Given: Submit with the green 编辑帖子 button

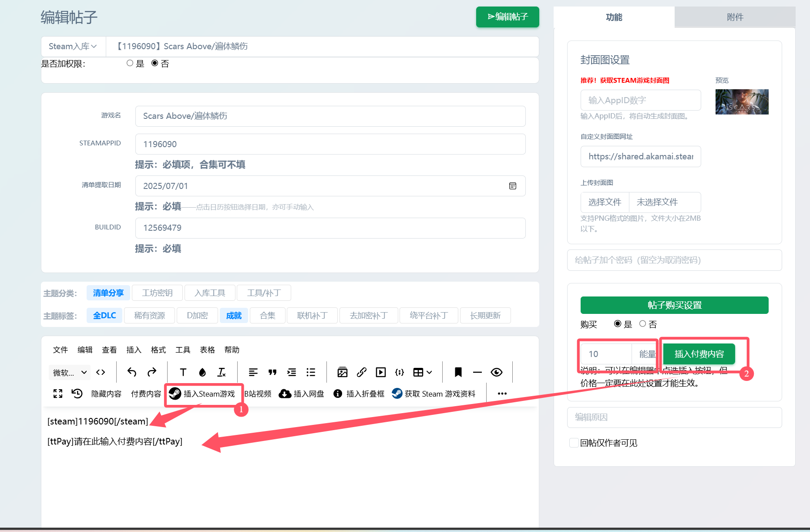Looking at the screenshot, I should click(x=508, y=17).
